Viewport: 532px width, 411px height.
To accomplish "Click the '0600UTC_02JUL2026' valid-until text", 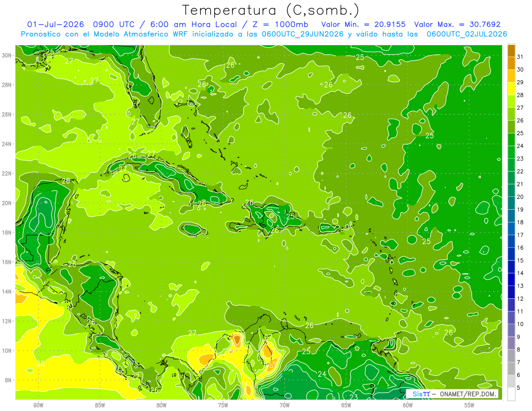I will [467, 34].
